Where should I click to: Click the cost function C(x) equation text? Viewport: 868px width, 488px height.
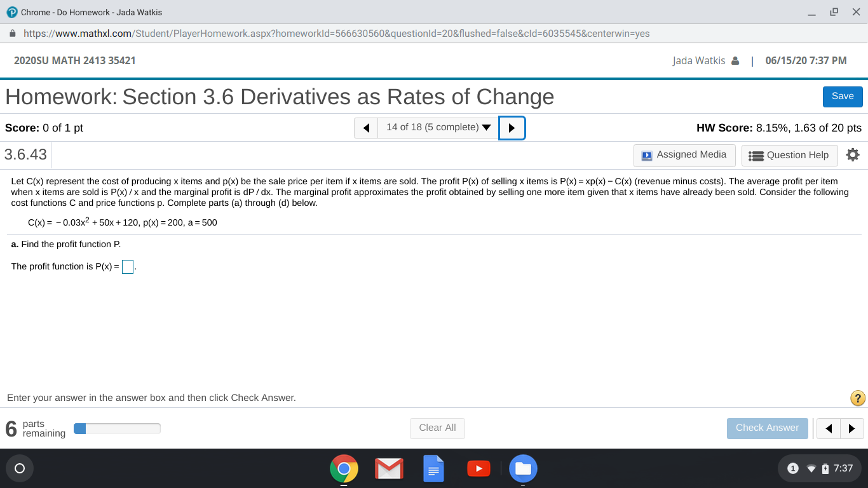(x=123, y=222)
